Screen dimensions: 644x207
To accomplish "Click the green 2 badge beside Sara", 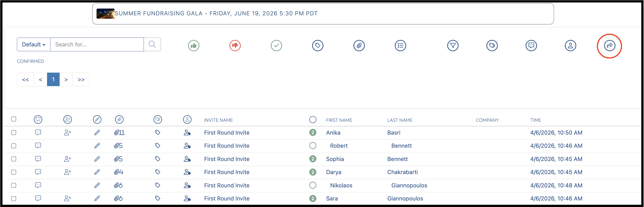I will (x=313, y=198).
